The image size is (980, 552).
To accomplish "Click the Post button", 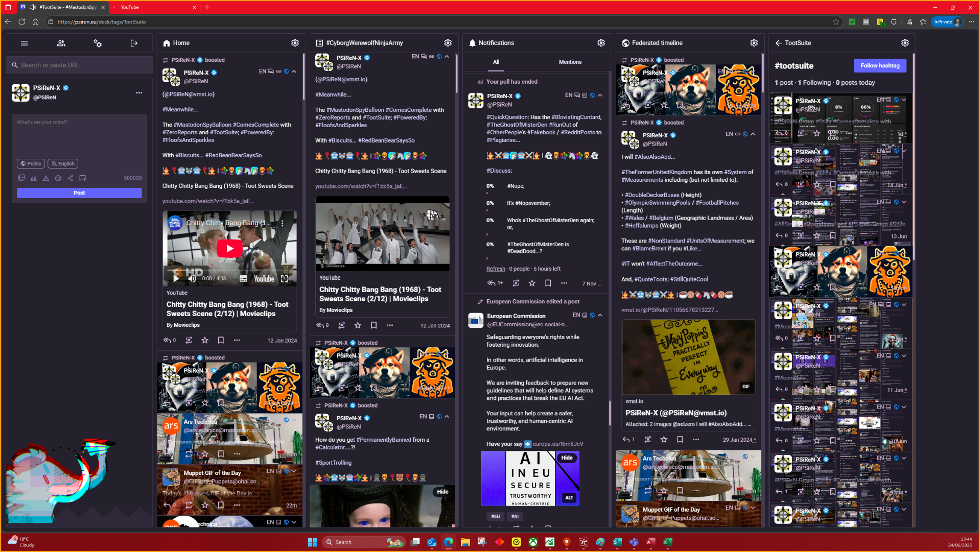I will 79,193.
